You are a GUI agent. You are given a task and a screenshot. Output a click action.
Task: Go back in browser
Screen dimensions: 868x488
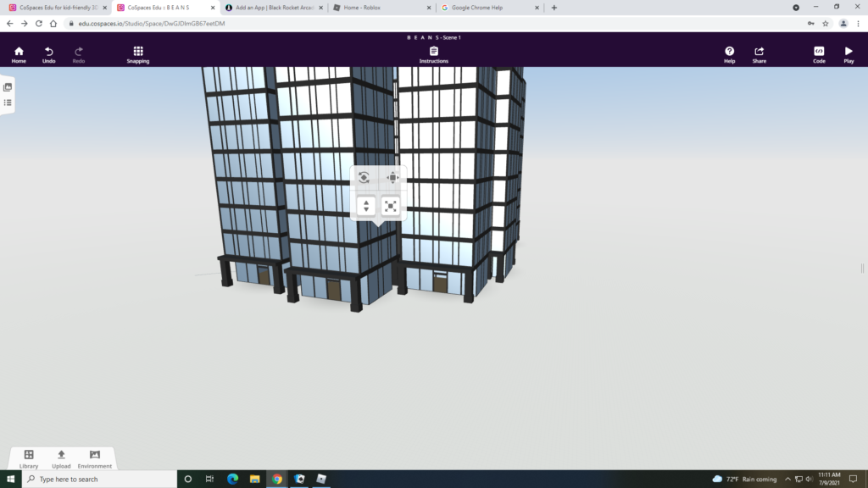[10, 23]
